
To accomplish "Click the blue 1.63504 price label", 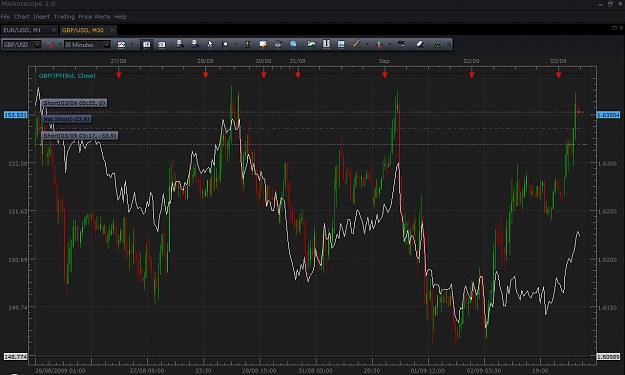I will (x=608, y=115).
